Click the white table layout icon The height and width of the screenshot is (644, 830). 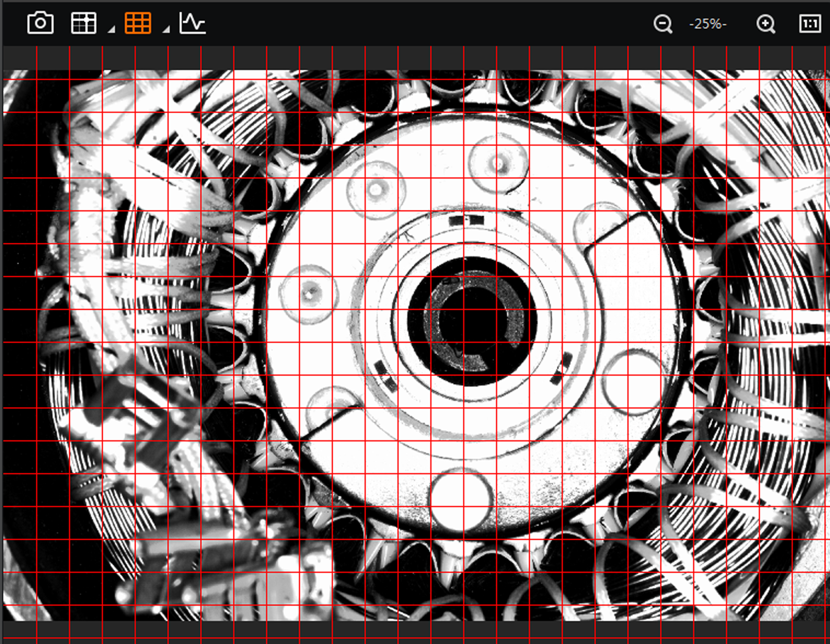pyautogui.click(x=84, y=23)
